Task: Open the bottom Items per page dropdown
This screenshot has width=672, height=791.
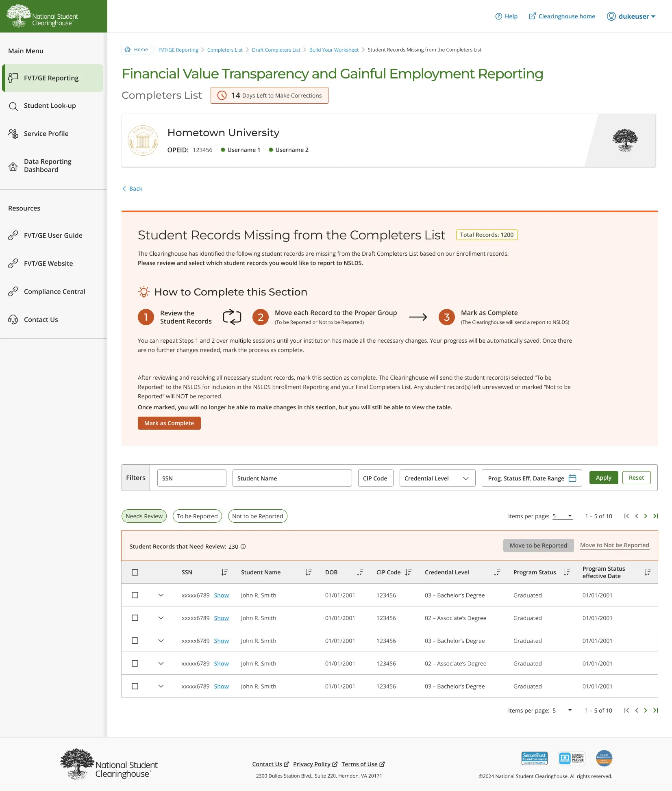Action: (x=562, y=711)
